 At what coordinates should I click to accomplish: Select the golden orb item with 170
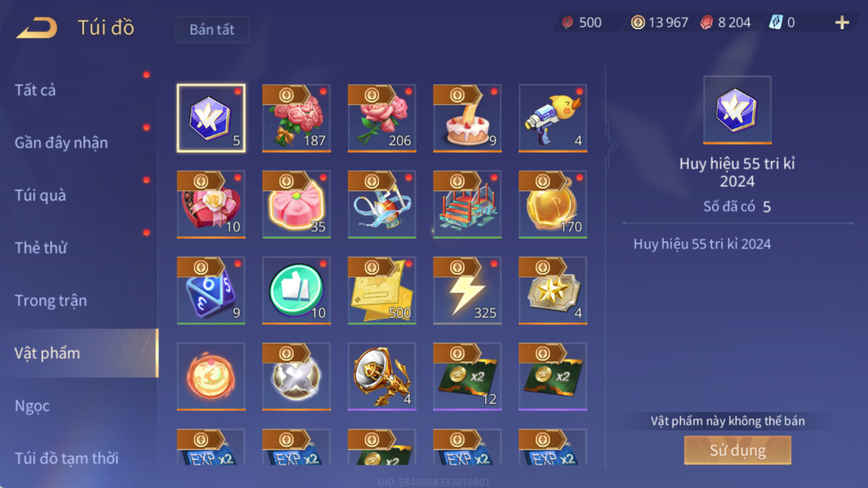pos(553,205)
